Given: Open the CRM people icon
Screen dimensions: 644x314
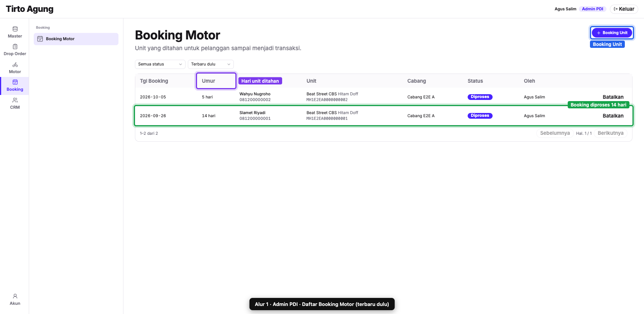Looking at the screenshot, I should click(x=15, y=100).
